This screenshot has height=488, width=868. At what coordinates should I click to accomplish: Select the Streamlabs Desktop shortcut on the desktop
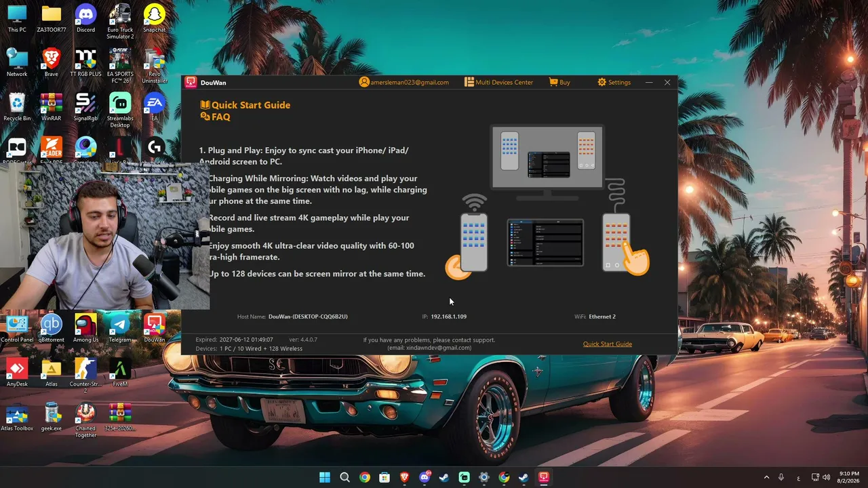point(120,110)
